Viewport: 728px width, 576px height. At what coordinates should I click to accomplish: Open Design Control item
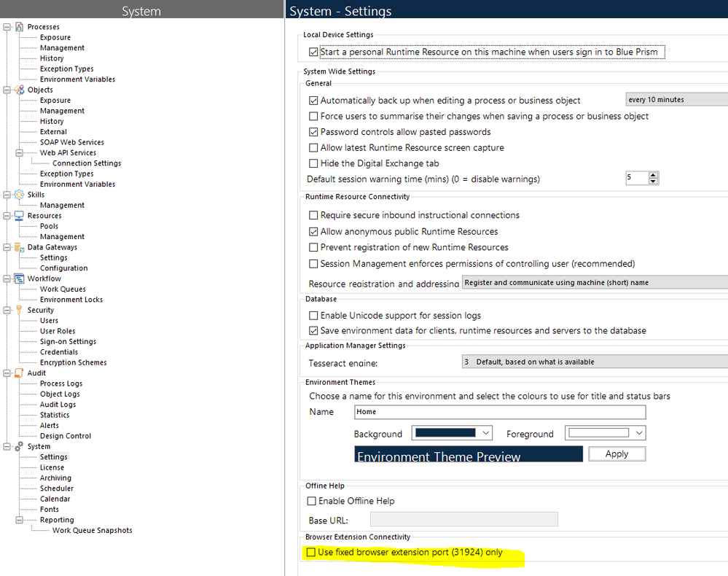[66, 436]
